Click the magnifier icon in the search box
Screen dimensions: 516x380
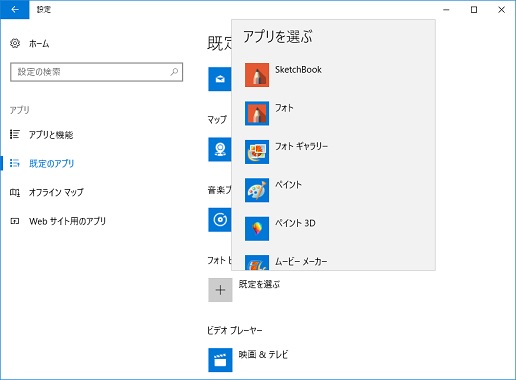[x=174, y=72]
